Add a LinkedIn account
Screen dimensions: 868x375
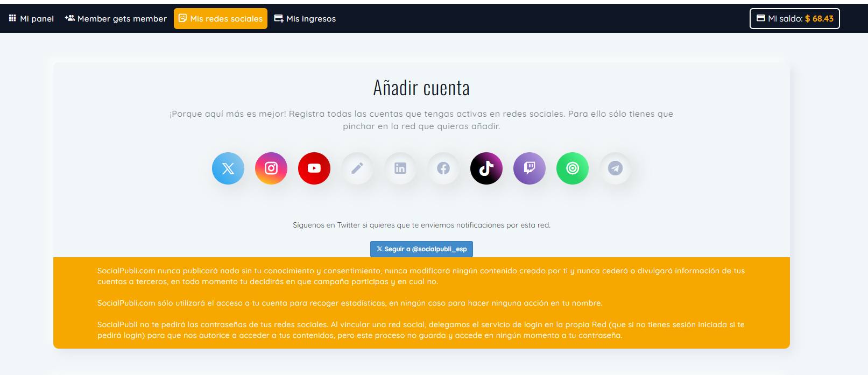click(x=400, y=168)
